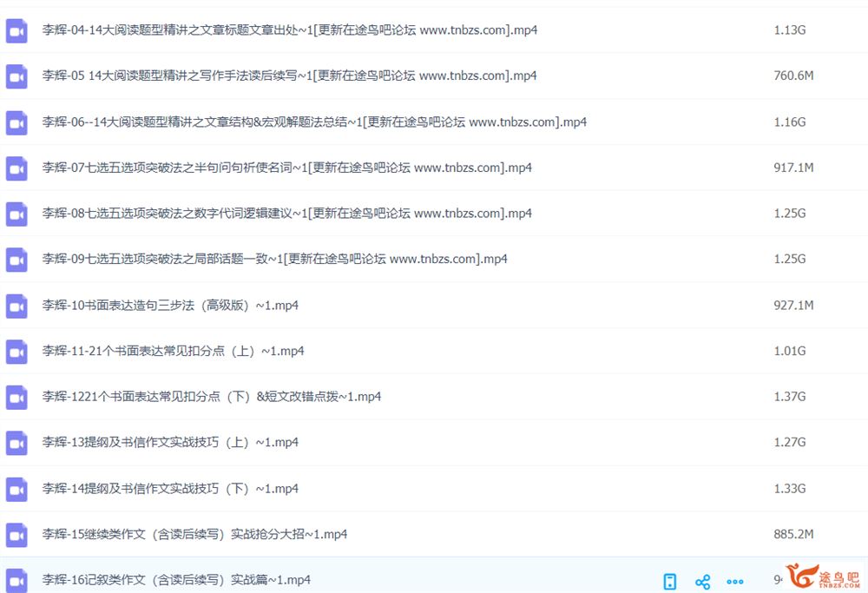Click video icon for 李辉-06 文章结构 file
868x593 pixels.
point(16,122)
